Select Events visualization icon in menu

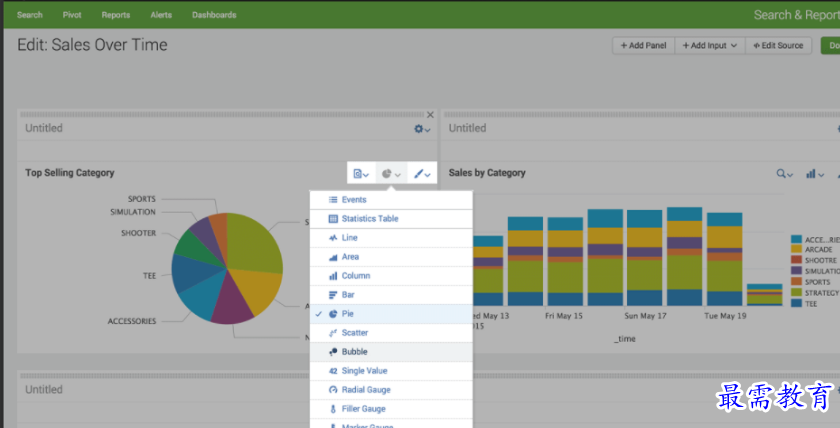coord(333,199)
